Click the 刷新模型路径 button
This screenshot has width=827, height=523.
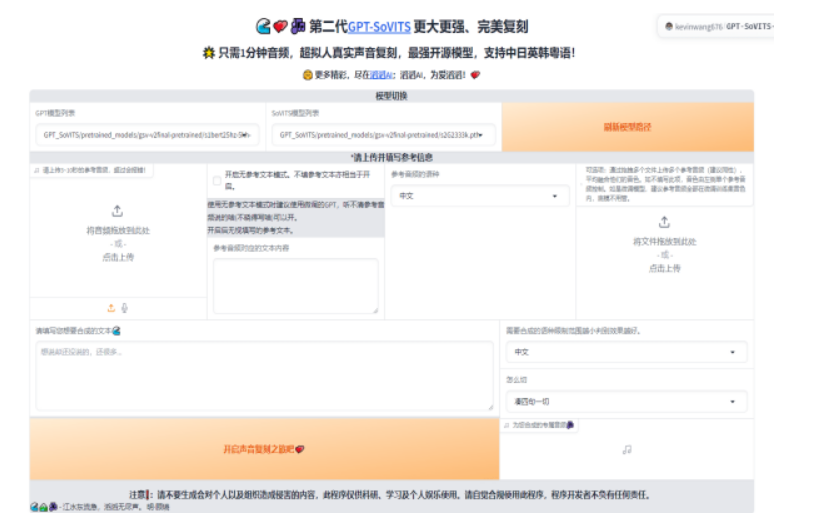point(627,127)
